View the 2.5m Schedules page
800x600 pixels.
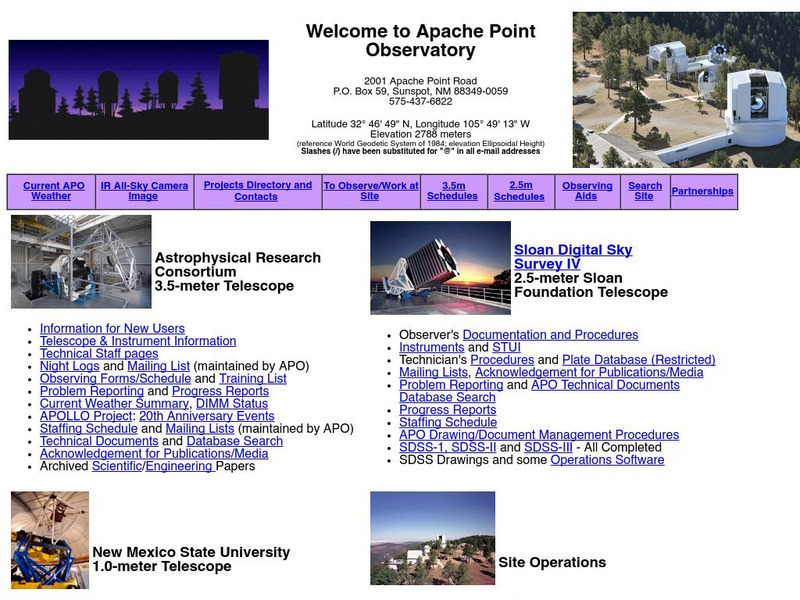click(x=519, y=191)
